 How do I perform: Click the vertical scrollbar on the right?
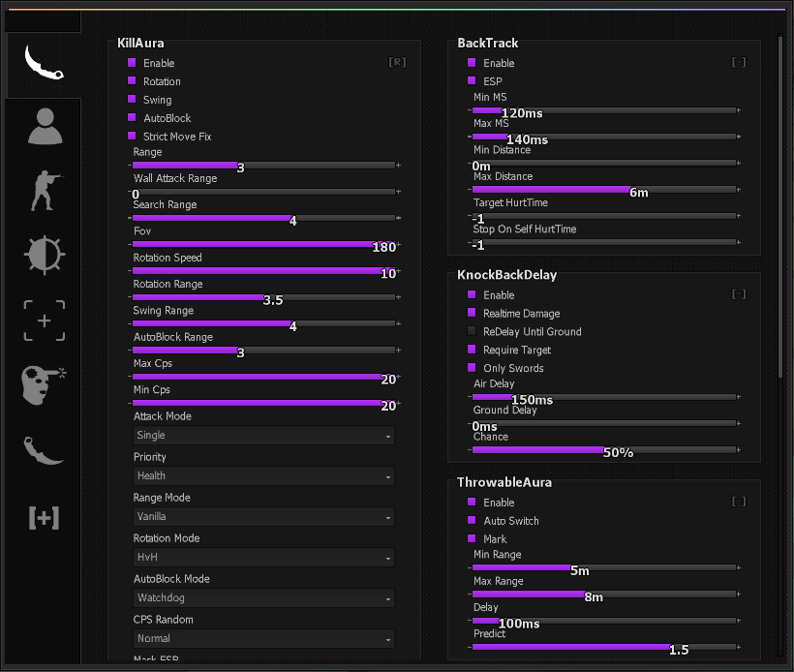tap(780, 205)
